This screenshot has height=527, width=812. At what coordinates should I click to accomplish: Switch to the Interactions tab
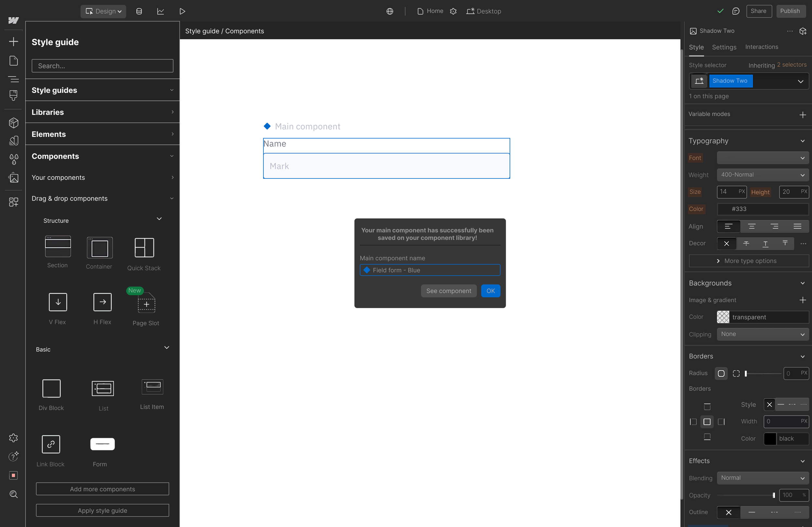click(762, 47)
